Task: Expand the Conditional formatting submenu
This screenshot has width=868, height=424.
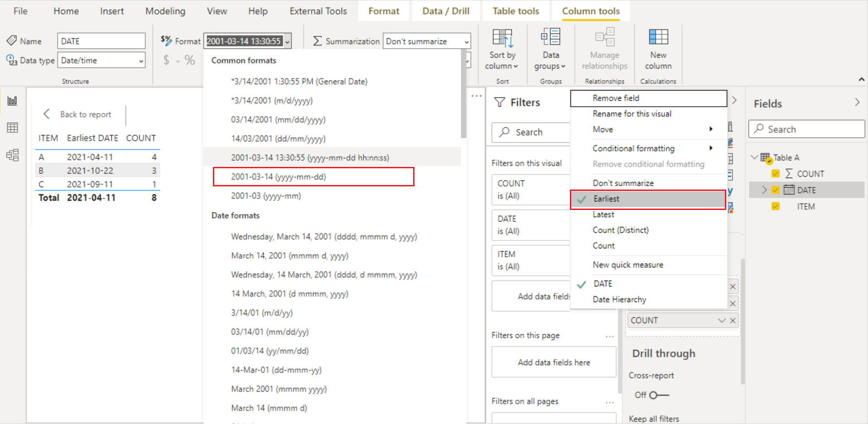Action: point(711,148)
